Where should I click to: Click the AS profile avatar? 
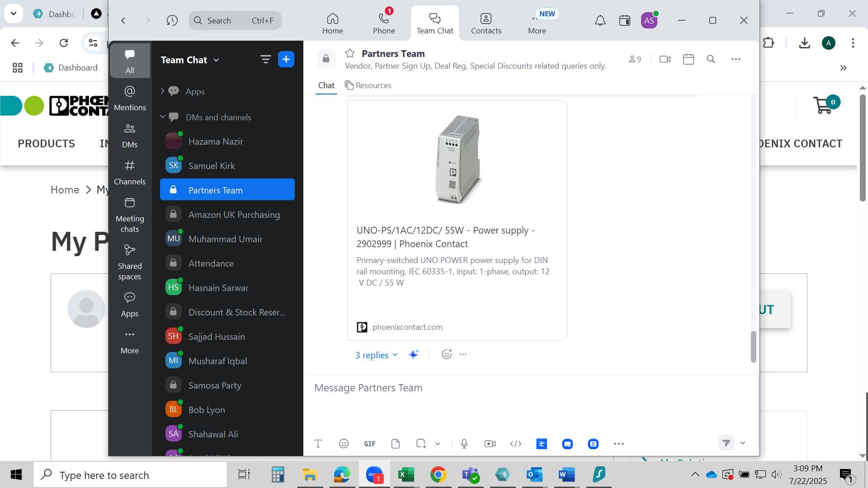click(649, 20)
